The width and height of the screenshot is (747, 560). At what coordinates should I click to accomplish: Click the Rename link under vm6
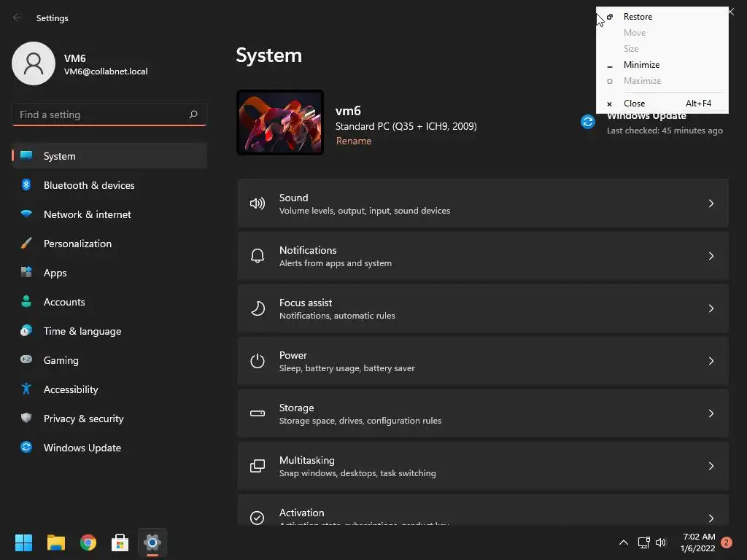(354, 141)
